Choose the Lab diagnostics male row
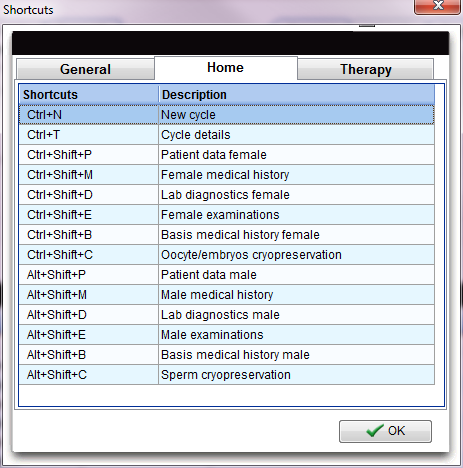463x468 pixels. point(227,315)
